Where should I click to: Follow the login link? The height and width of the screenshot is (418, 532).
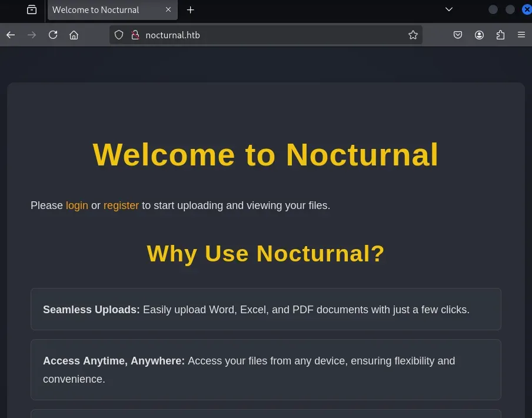point(77,205)
